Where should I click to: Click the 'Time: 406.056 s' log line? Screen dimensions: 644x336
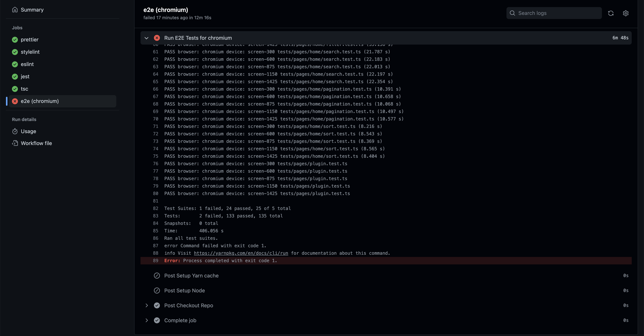[194, 231]
